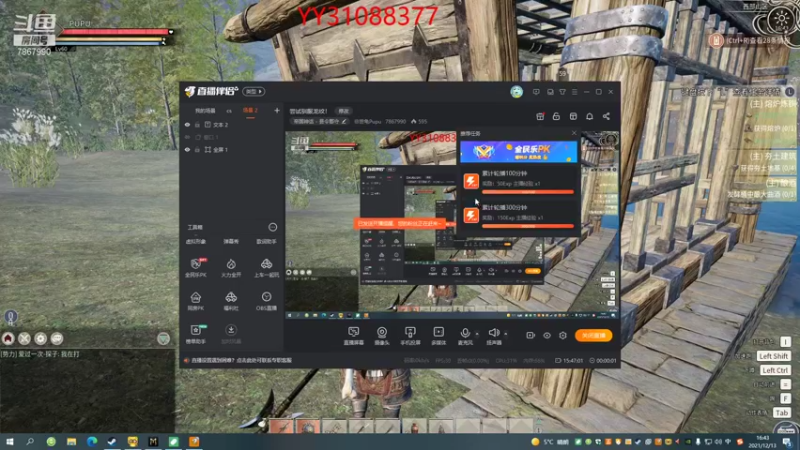
Task: Click the 全民乐PK banner in task popup
Action: pos(519,152)
